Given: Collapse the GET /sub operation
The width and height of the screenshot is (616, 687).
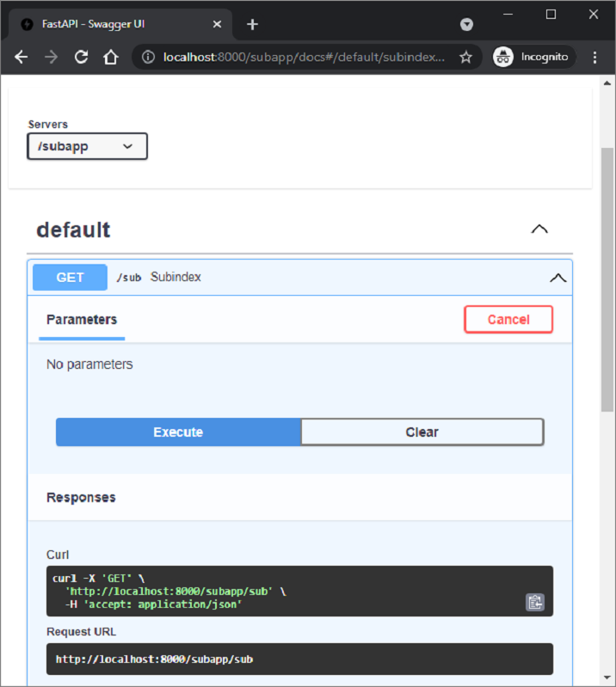Looking at the screenshot, I should pyautogui.click(x=557, y=278).
